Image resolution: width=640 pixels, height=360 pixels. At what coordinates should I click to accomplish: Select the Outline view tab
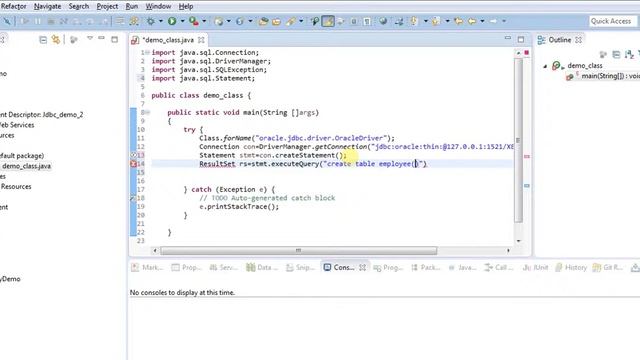pos(560,40)
